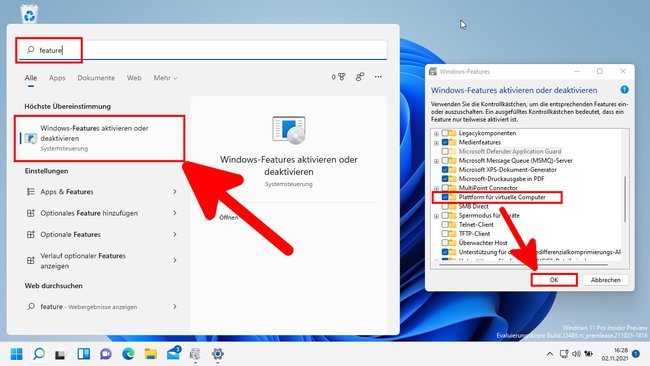Screen dimensions: 650x366
Task: Confirm with OK in Windows-Features dialog
Action: pyautogui.click(x=554, y=280)
